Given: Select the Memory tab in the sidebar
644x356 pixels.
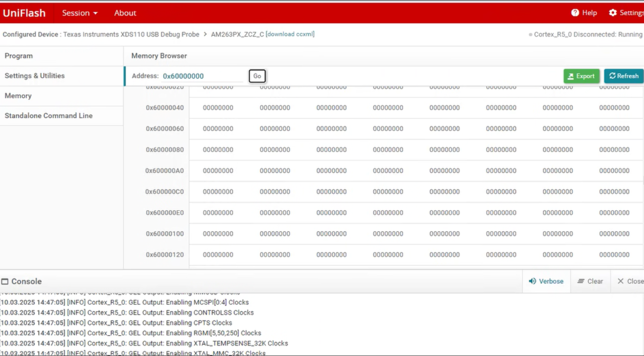Looking at the screenshot, I should click(x=61, y=96).
